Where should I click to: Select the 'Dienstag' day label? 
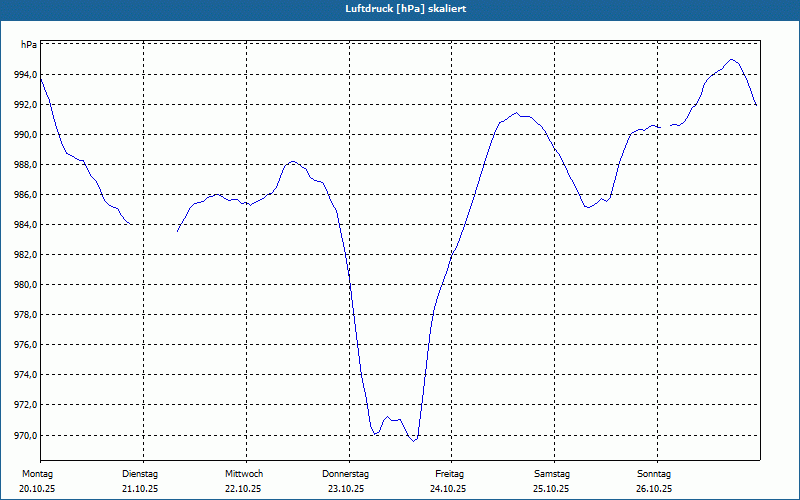tap(140, 474)
